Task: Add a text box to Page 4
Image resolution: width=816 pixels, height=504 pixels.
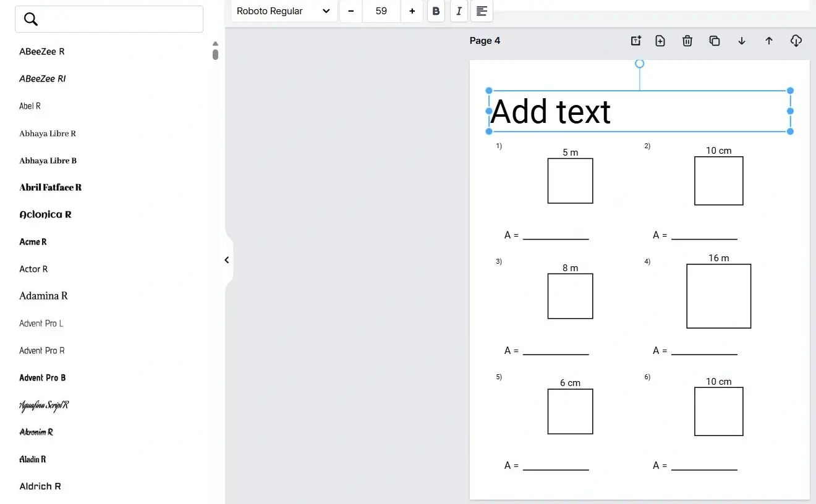Action: pyautogui.click(x=635, y=41)
